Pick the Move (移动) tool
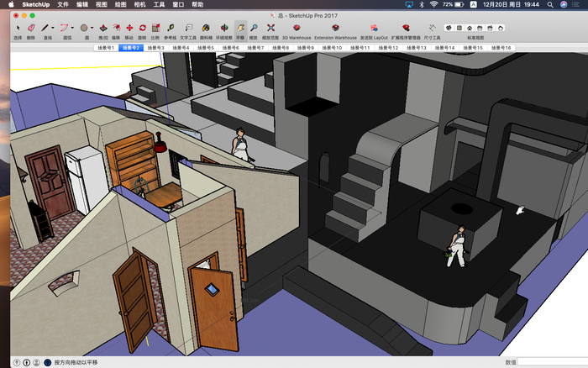Screen dimensions: 588x368 (x=129, y=28)
